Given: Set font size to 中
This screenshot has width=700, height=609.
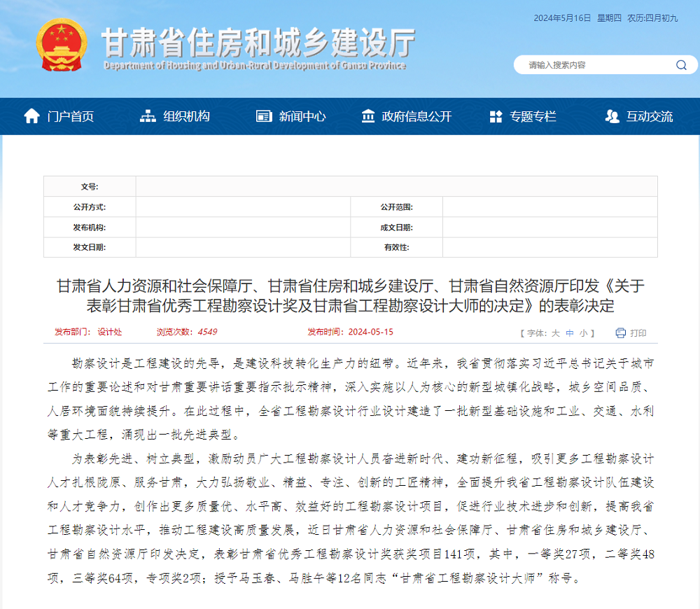Looking at the screenshot, I should coord(570,333).
